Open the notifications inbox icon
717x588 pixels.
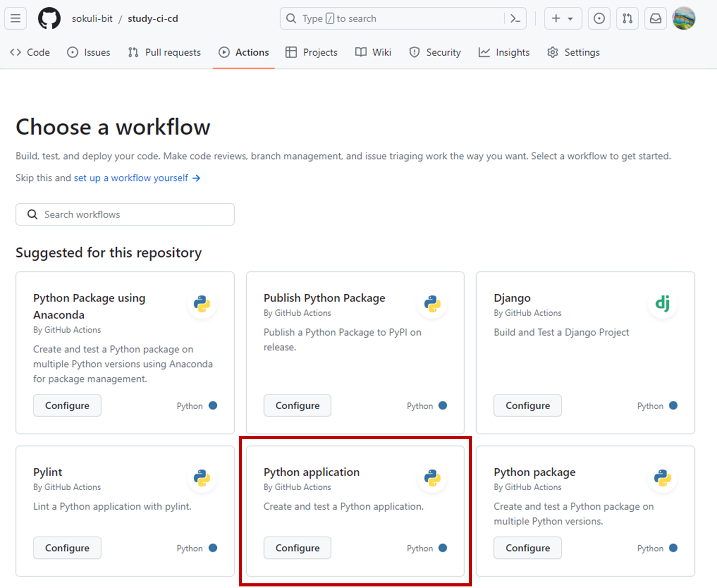point(655,18)
